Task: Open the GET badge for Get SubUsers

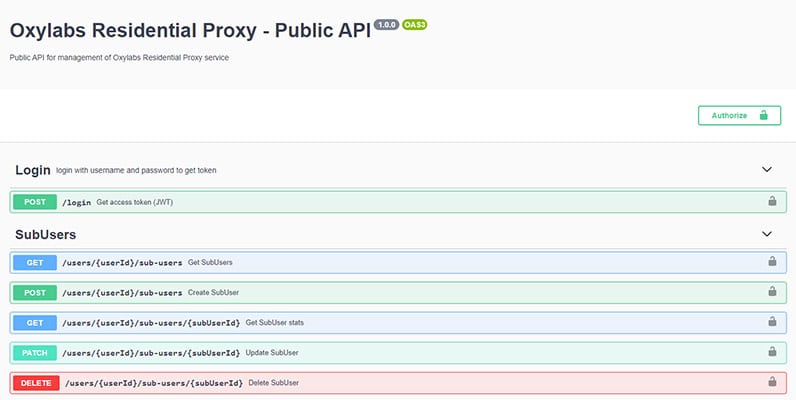Action: pos(34,262)
